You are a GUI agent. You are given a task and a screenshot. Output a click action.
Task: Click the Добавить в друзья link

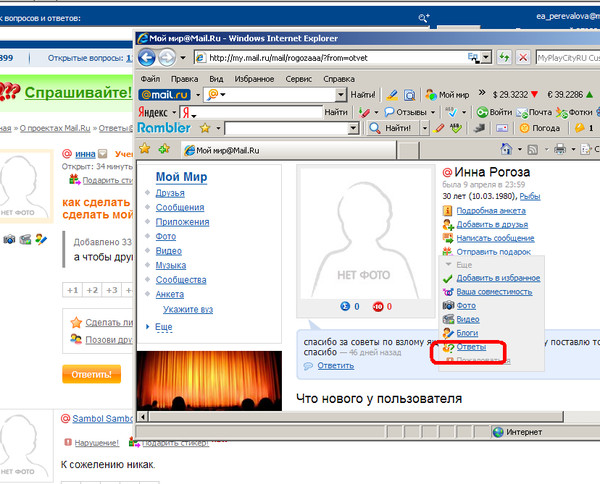492,225
